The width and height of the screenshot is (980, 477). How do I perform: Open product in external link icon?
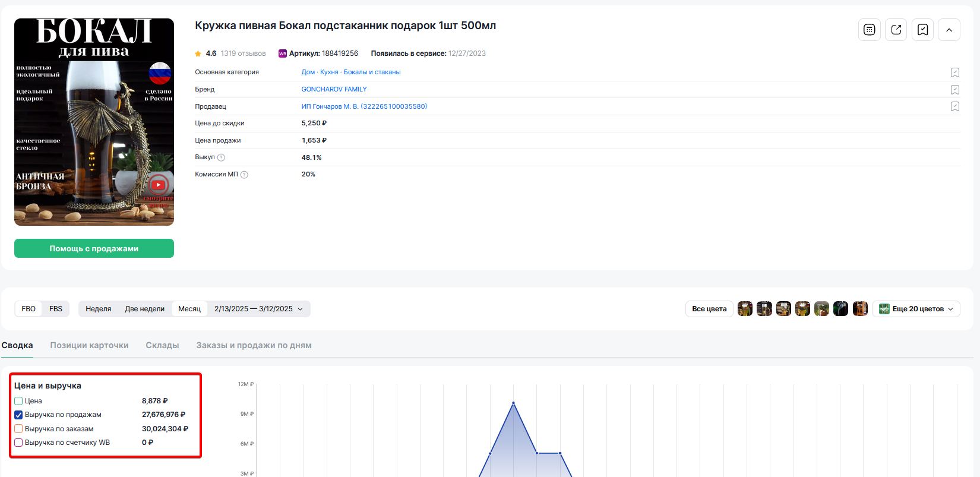[x=896, y=30]
